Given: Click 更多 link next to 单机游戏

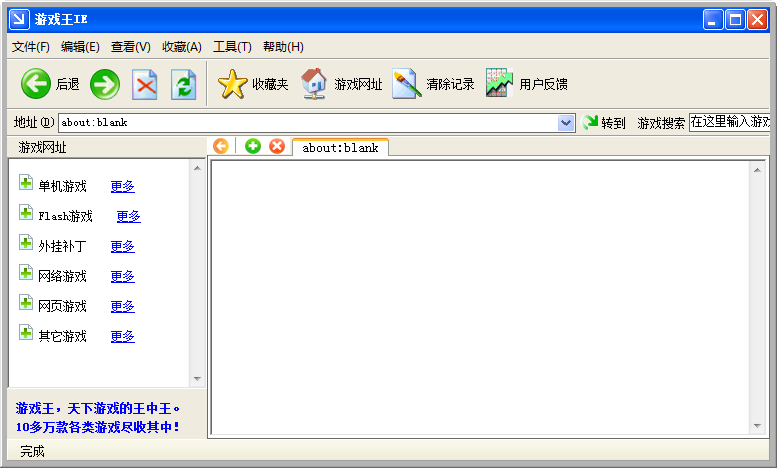Looking at the screenshot, I should pyautogui.click(x=122, y=186).
